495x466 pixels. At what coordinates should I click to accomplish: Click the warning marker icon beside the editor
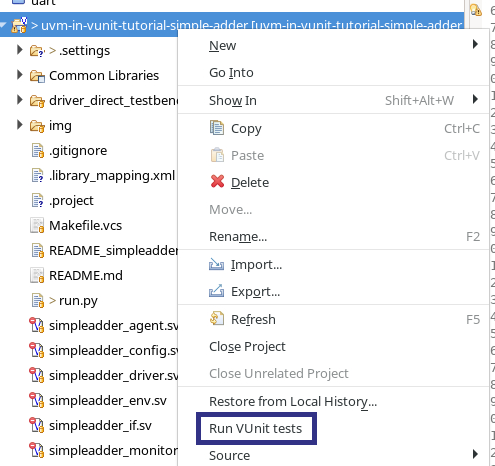coord(476,10)
